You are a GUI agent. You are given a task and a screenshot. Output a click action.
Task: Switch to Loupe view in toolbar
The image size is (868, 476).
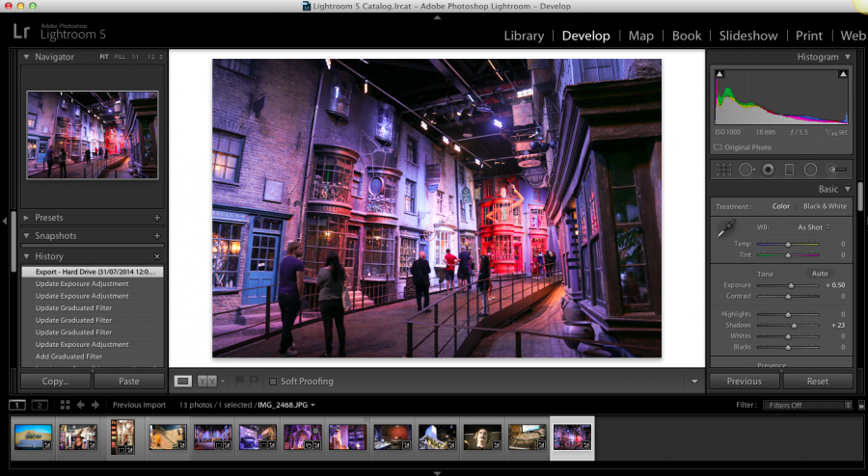click(182, 381)
